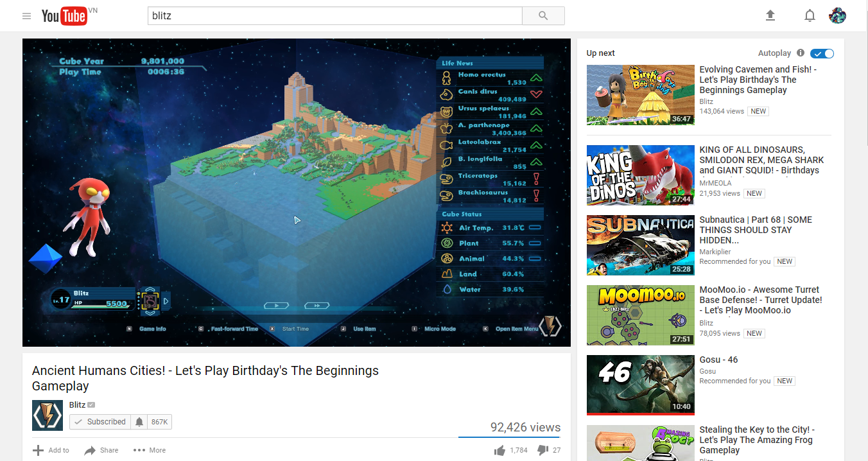Toggle the Autoplay switch
The height and width of the screenshot is (461, 868).
pos(822,53)
